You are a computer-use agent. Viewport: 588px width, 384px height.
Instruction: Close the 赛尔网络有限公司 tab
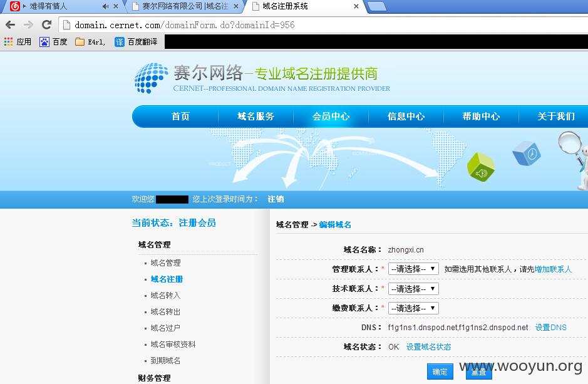236,6
